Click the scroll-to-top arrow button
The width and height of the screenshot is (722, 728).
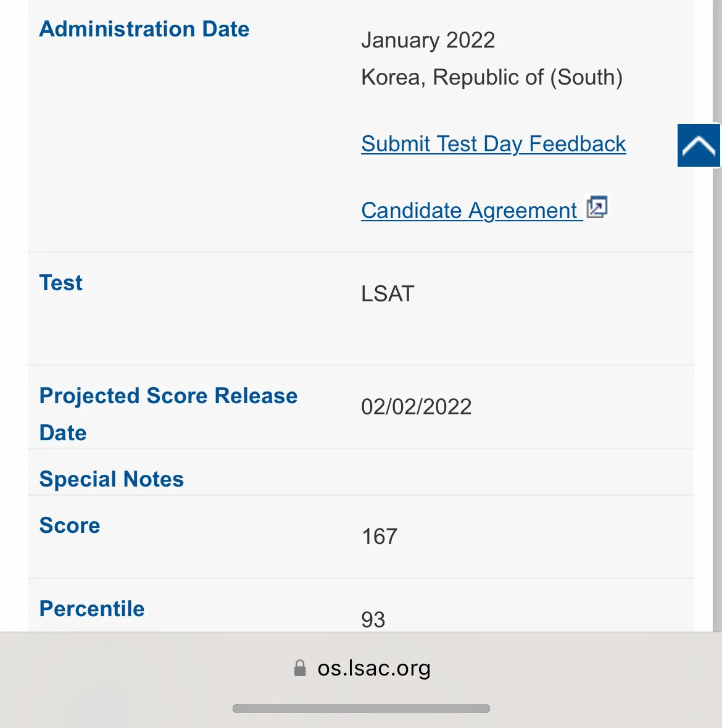click(699, 146)
